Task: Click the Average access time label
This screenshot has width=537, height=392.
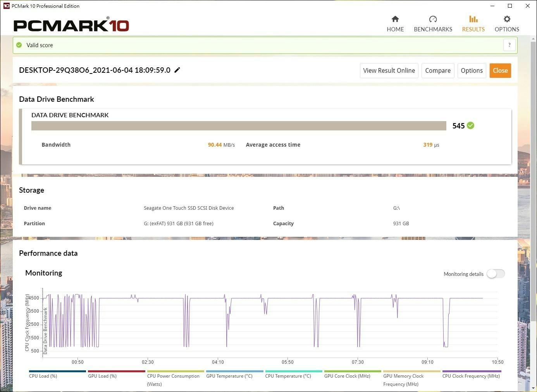Action: (273, 145)
